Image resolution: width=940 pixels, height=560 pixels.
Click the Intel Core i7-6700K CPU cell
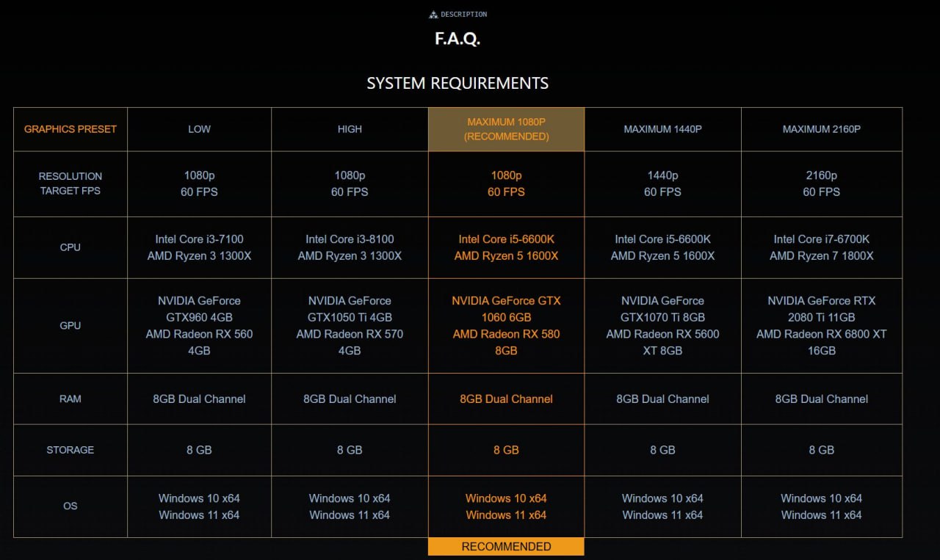coord(821,247)
